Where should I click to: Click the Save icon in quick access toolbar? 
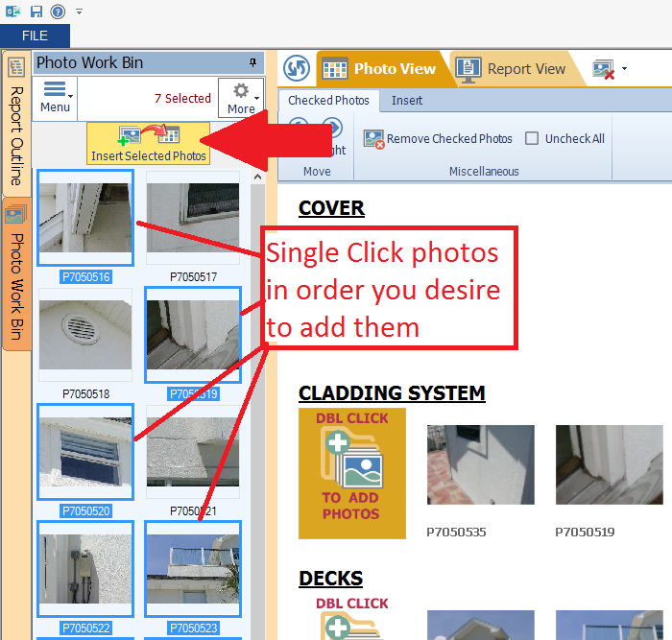(x=36, y=12)
